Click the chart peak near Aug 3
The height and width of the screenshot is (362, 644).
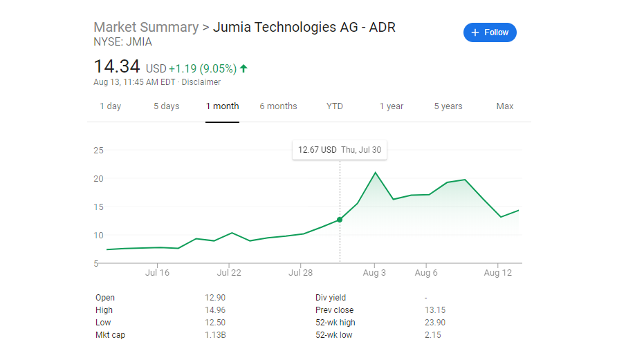point(375,173)
